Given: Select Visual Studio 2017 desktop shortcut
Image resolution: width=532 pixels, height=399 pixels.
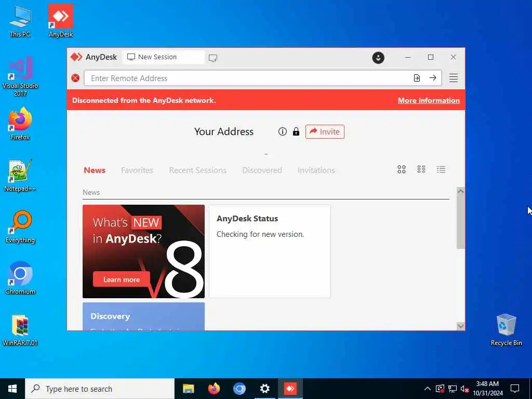Looking at the screenshot, I should 20,76.
